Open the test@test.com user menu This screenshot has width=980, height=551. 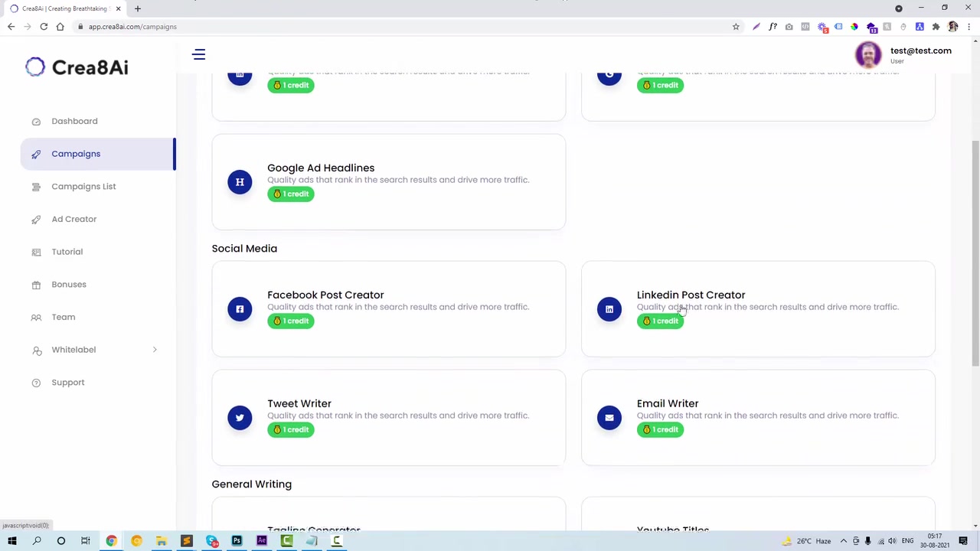921,51
